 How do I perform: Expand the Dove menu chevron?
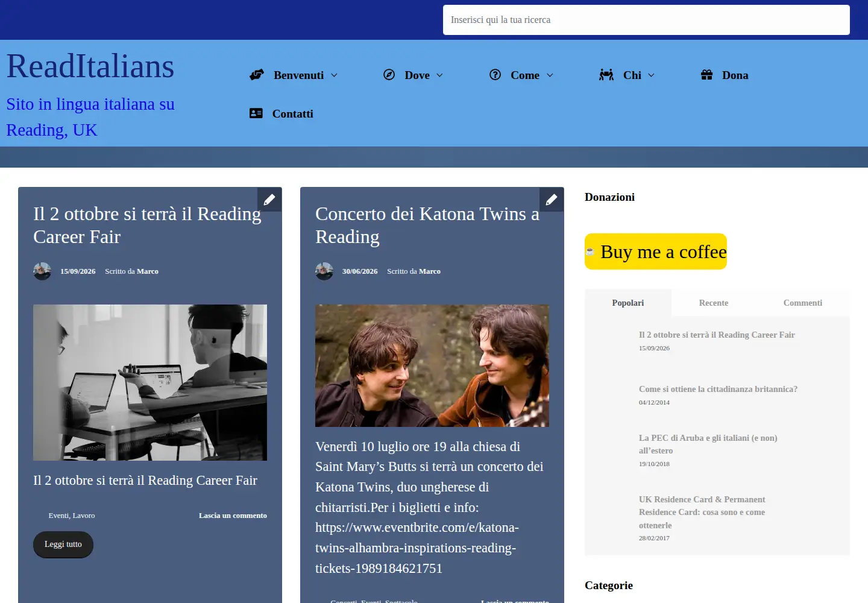(440, 75)
